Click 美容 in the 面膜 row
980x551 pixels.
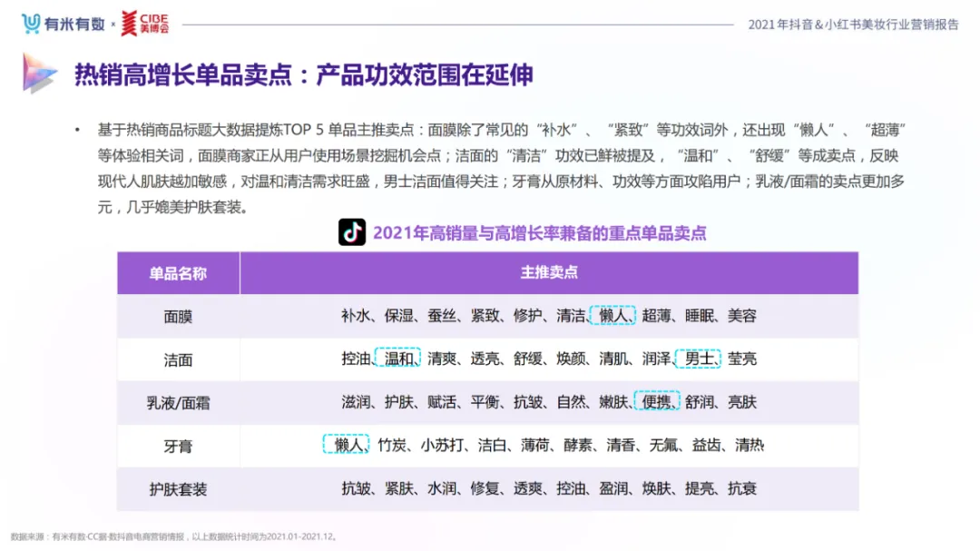click(742, 316)
